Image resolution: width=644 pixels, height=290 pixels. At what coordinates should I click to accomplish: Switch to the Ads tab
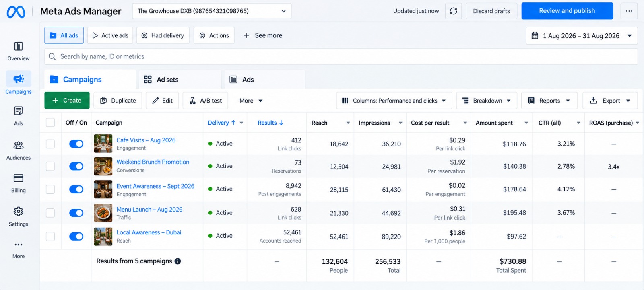(264, 80)
